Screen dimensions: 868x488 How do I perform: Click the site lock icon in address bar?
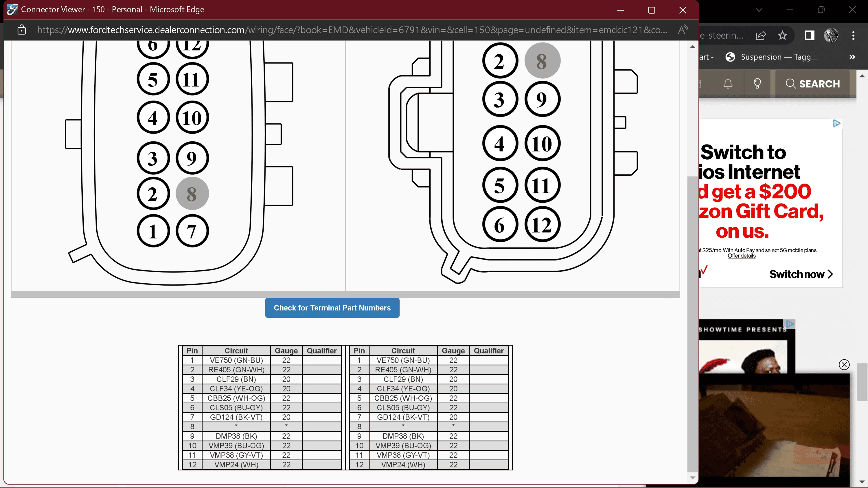tap(22, 30)
